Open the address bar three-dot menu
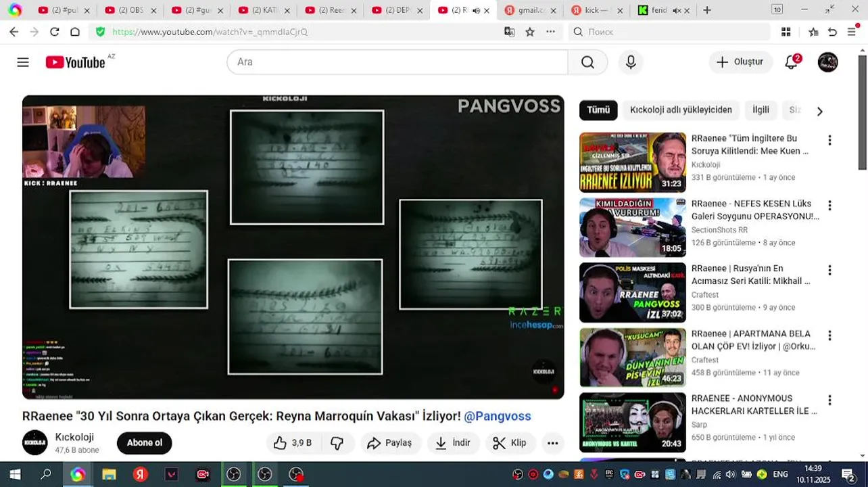Viewport: 868px width, 487px height. pyautogui.click(x=550, y=32)
